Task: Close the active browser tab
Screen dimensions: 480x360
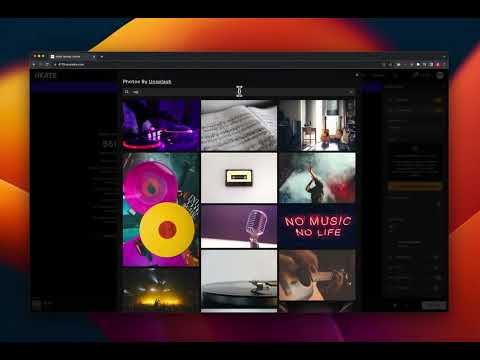Action: [94, 57]
